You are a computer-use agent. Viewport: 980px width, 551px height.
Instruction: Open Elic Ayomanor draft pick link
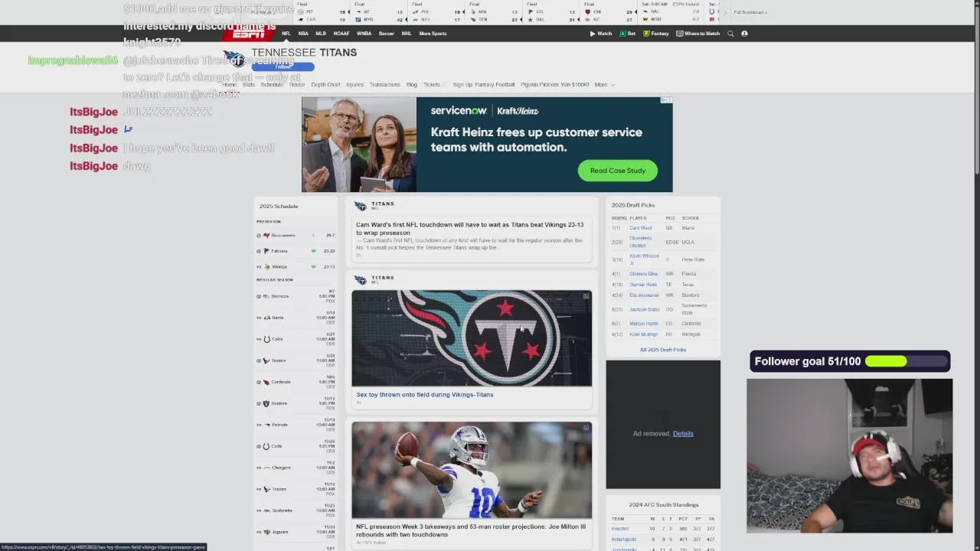coord(644,295)
